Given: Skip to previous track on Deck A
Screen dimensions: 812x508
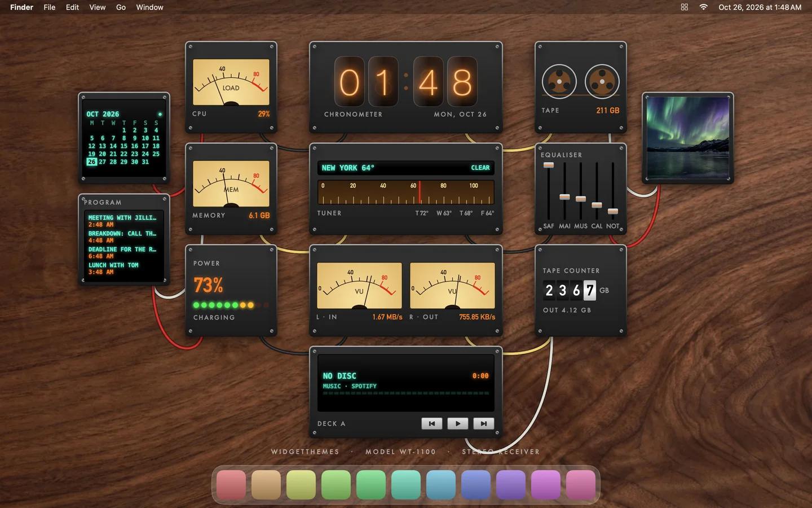Looking at the screenshot, I should (432, 423).
